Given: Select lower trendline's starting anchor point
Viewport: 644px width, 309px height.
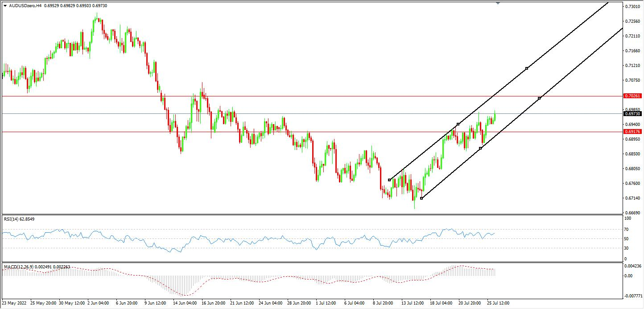Looking at the screenshot, I should [x=421, y=198].
